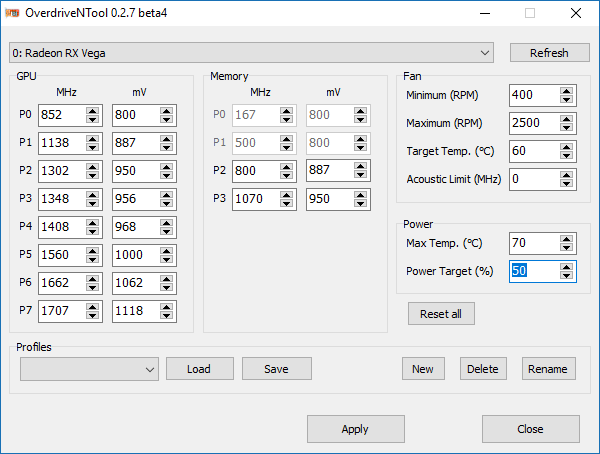
Task: Apply the current settings
Action: pyautogui.click(x=355, y=429)
